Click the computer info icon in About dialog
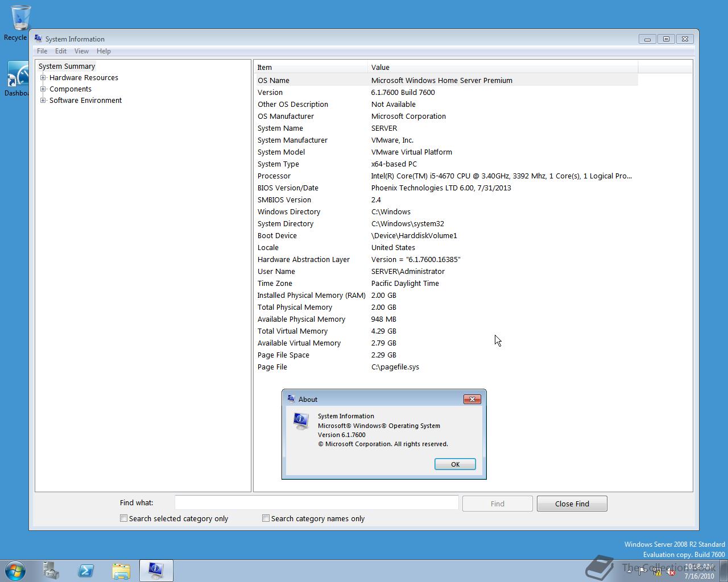The image size is (728, 582). coord(301,421)
